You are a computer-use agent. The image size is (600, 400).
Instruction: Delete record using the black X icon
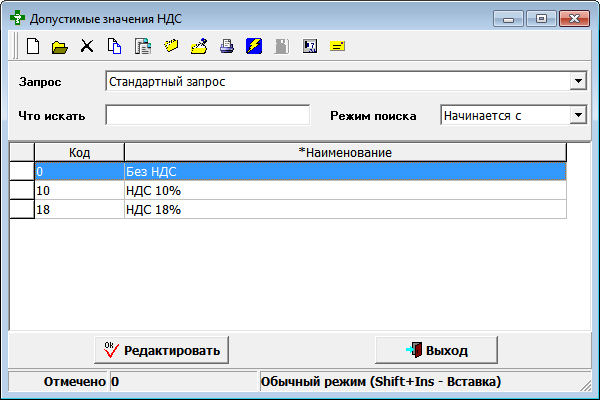click(x=87, y=46)
